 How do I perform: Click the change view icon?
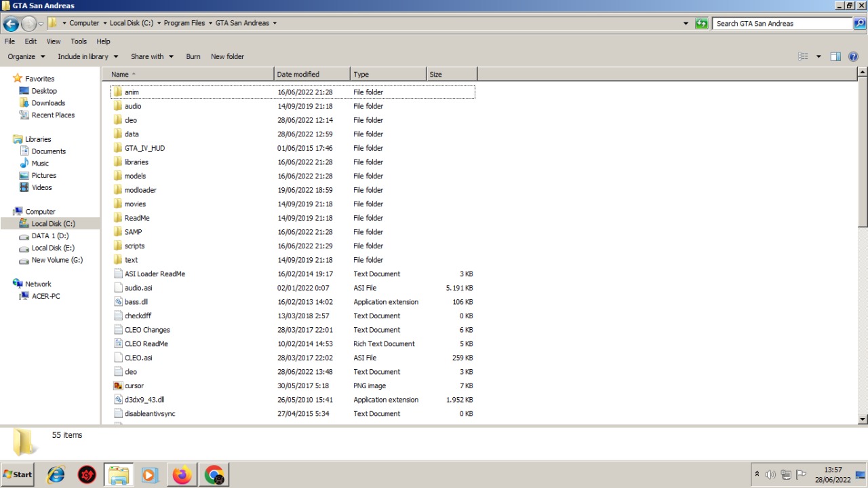coord(803,56)
